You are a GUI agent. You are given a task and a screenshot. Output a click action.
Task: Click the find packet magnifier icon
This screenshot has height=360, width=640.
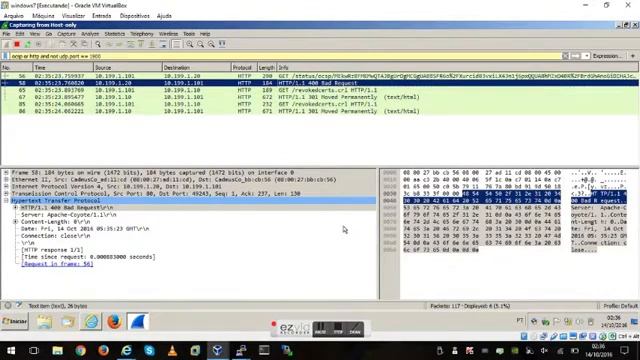coord(98,44)
